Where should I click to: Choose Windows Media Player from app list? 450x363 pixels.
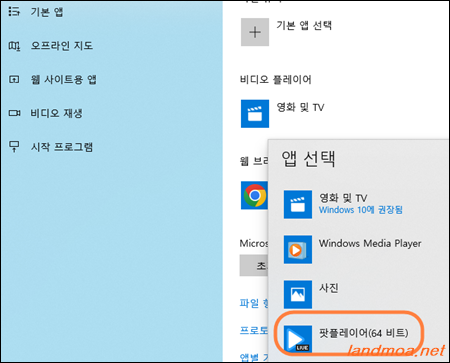coord(370,243)
